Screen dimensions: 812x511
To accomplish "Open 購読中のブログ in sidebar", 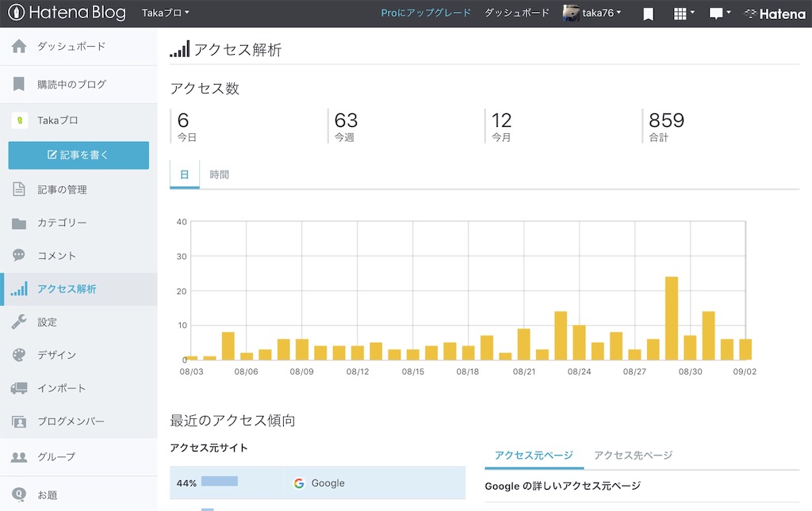I will [x=71, y=84].
